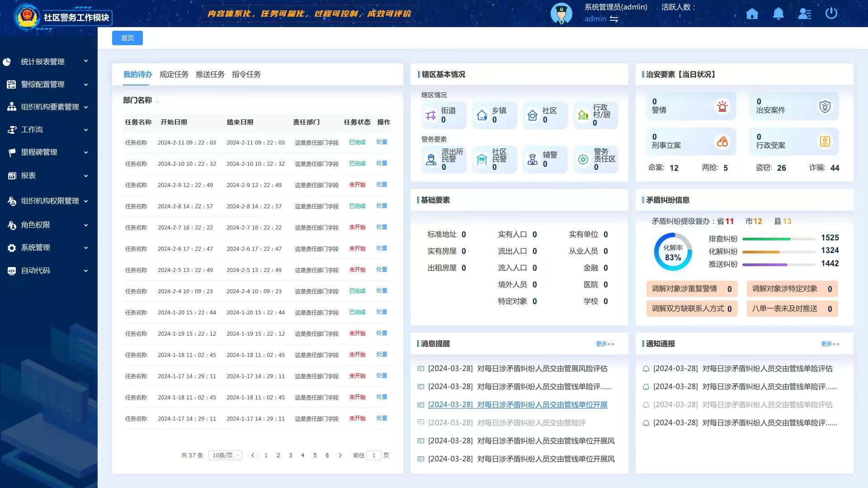Viewport: 868px width, 488px height.
Task: Click the 街道 district icon
Action: coord(431,115)
